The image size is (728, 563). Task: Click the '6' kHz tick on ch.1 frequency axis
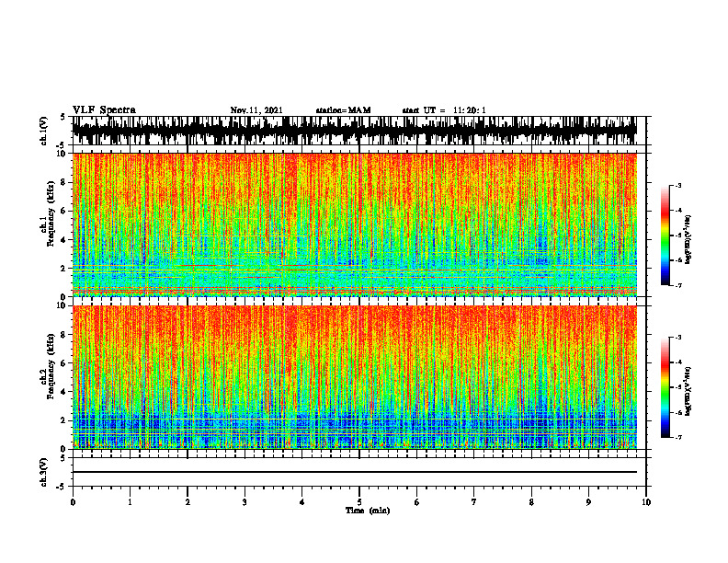64,212
